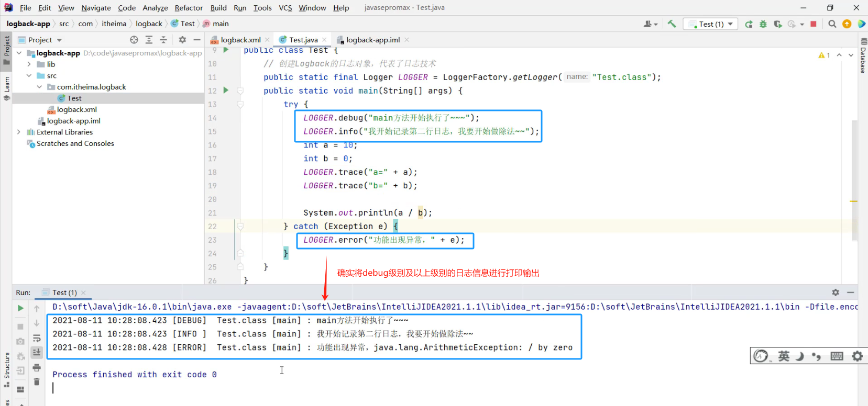Toggle the Structure tool window stripe

pyautogui.click(x=6, y=370)
